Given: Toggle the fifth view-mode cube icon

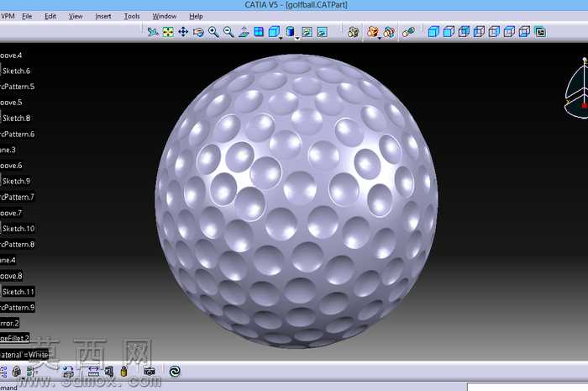Looking at the screenshot, I should (x=494, y=32).
